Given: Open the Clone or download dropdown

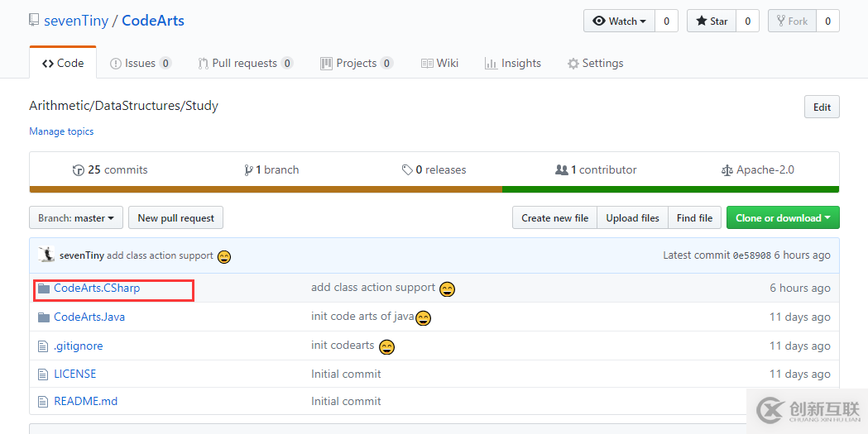Looking at the screenshot, I should pos(783,218).
